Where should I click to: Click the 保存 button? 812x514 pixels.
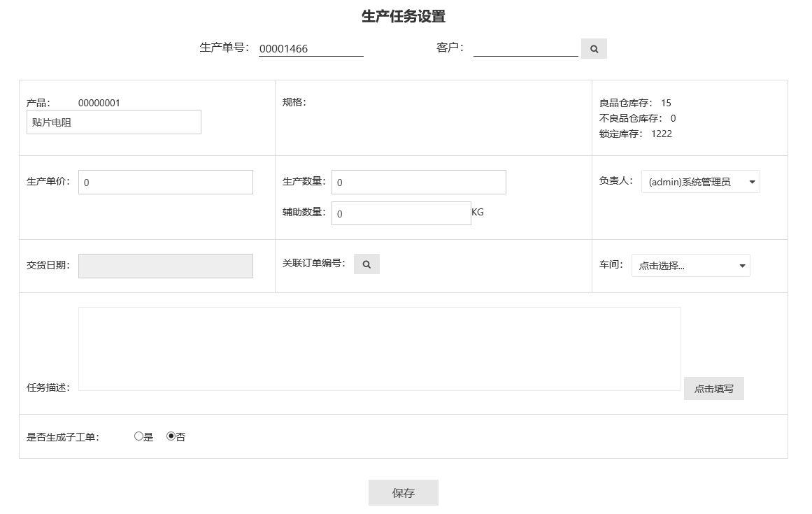(x=403, y=492)
